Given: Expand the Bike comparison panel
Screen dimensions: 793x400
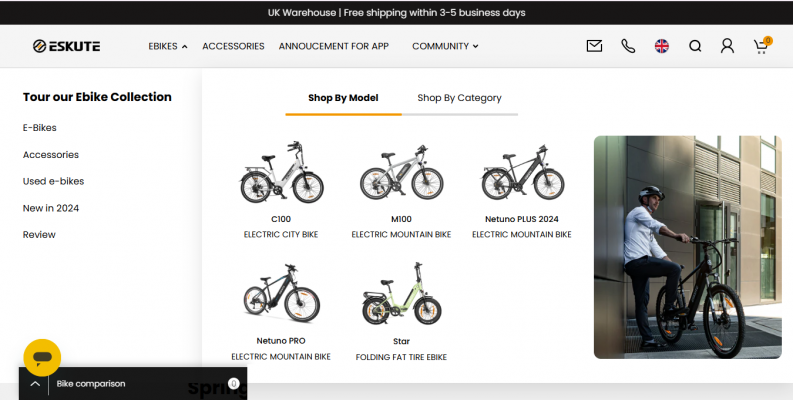Looking at the screenshot, I should [35, 383].
